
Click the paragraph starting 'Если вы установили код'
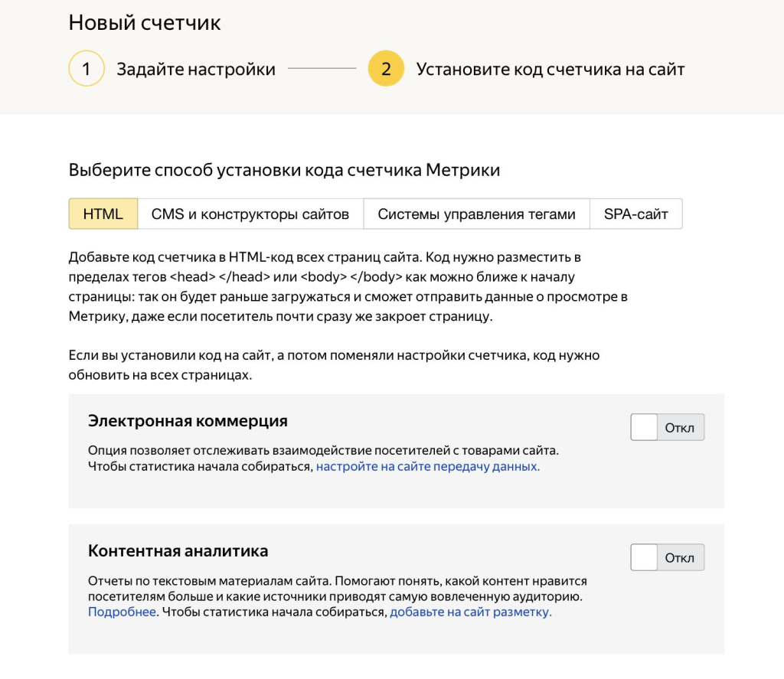coord(334,366)
